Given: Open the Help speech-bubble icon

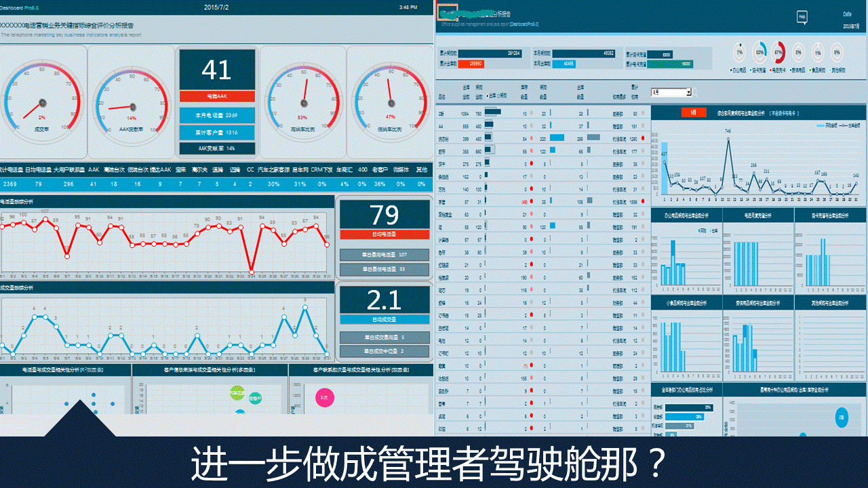Looking at the screenshot, I should pos(802,18).
